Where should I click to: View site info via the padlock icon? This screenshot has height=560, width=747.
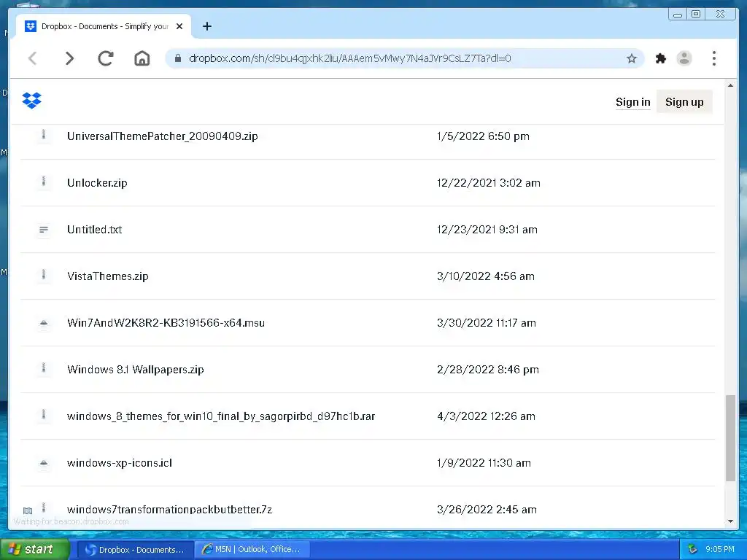click(x=178, y=58)
